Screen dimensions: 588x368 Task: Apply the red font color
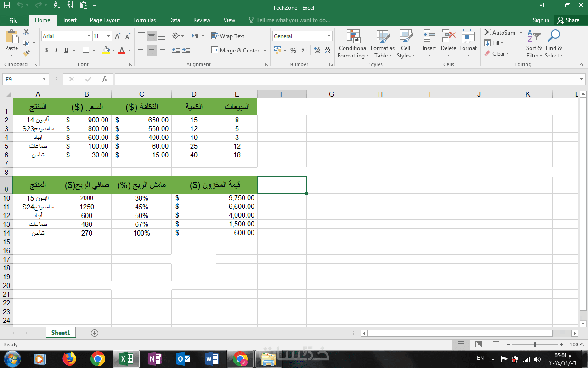(x=122, y=50)
